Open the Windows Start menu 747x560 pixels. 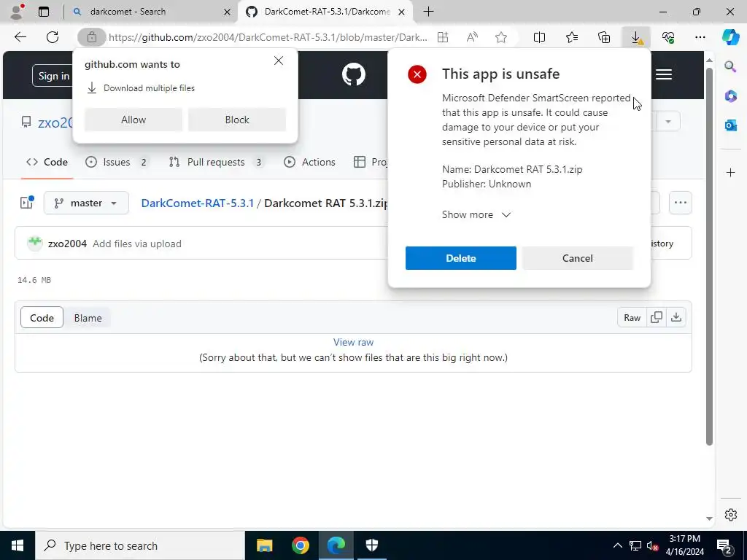18,545
